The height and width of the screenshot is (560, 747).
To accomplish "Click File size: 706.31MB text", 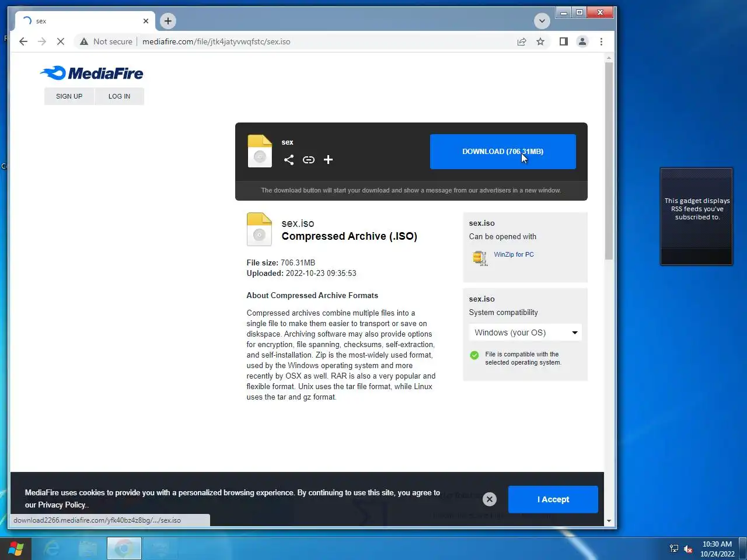I will point(281,263).
